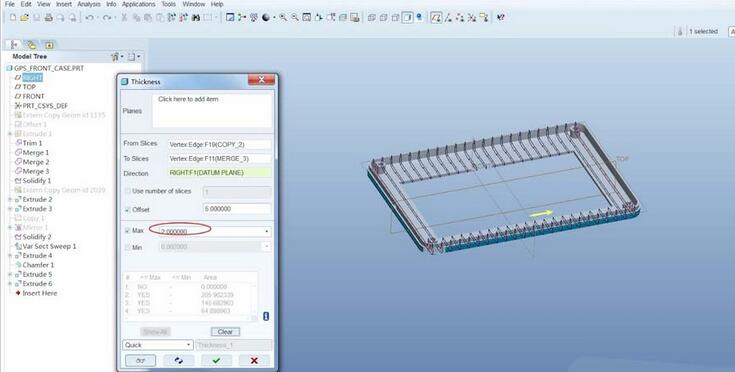Click the Undo arrow icon
Screen dimensions: 735x372
click(89, 18)
